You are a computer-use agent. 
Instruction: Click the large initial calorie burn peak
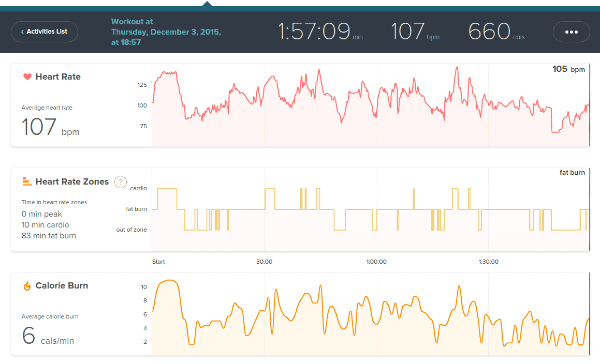tap(168, 282)
